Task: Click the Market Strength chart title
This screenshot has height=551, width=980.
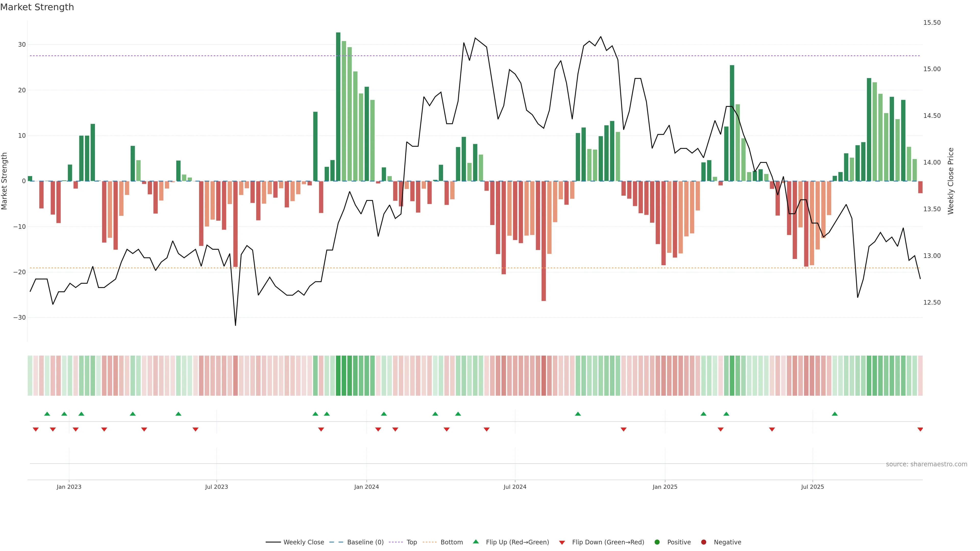Action: coord(37,7)
